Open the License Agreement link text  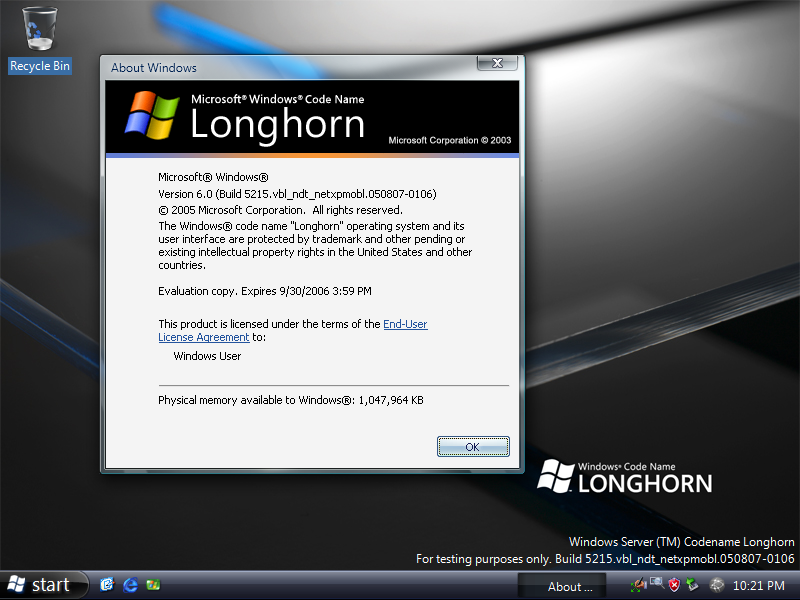204,337
